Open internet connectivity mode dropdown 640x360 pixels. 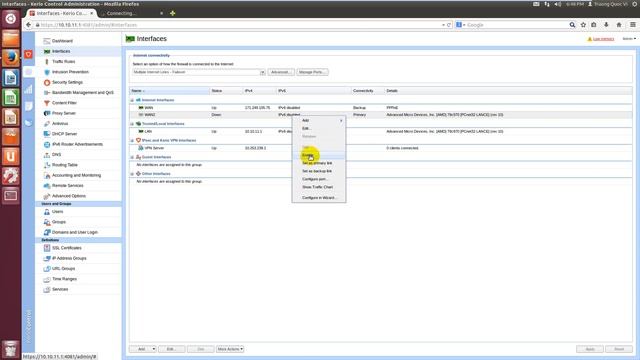pos(262,72)
